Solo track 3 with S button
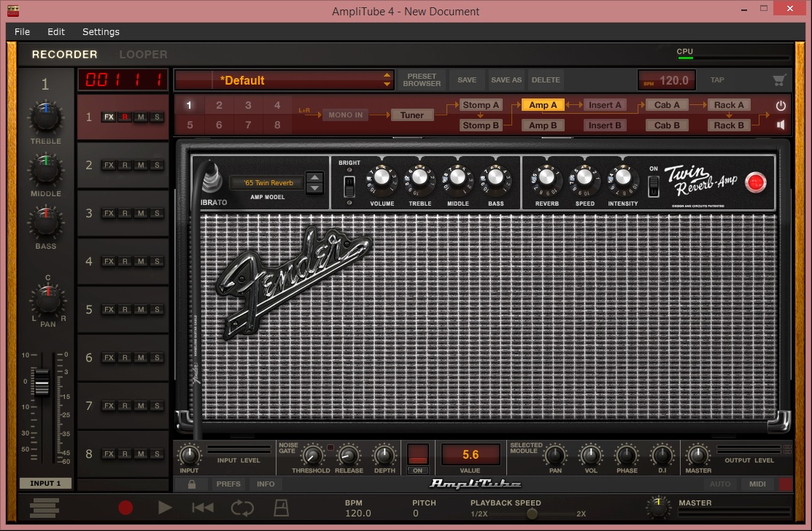The height and width of the screenshot is (531, 812). 157,213
